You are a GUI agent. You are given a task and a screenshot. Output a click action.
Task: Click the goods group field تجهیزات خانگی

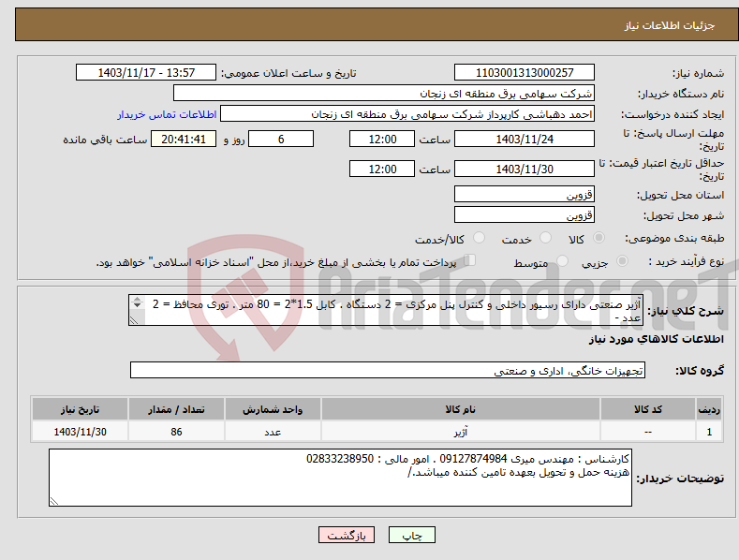click(x=388, y=371)
